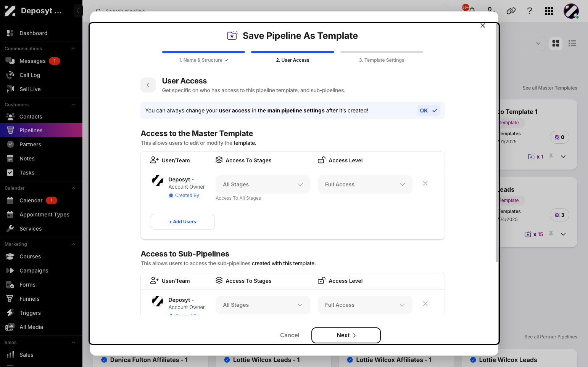Cancel saving the template
The image size is (588, 367).
[290, 335]
